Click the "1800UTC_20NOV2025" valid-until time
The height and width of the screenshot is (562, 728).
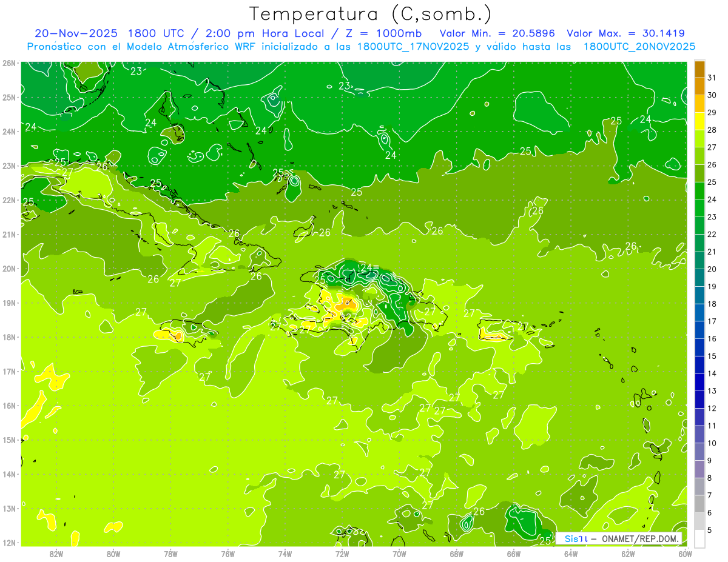click(639, 47)
